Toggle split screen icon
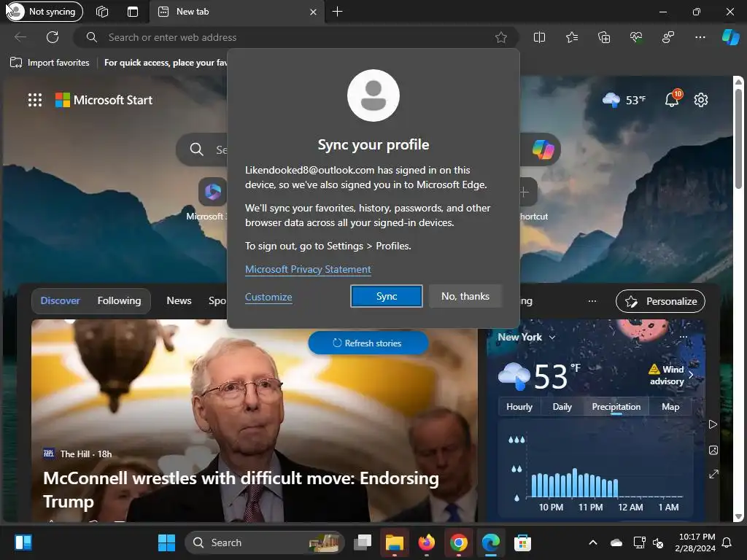The width and height of the screenshot is (747, 560). (x=539, y=37)
